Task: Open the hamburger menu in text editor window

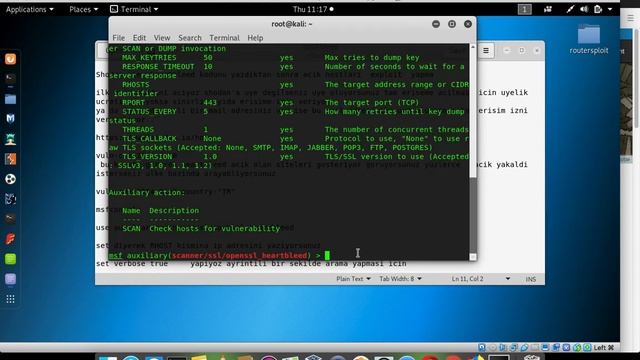Action: click(x=486, y=51)
